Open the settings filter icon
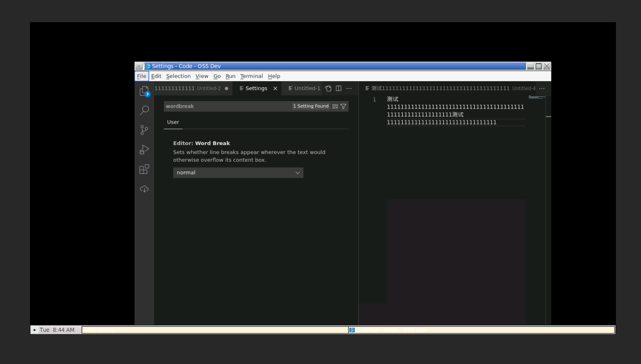 [x=343, y=106]
